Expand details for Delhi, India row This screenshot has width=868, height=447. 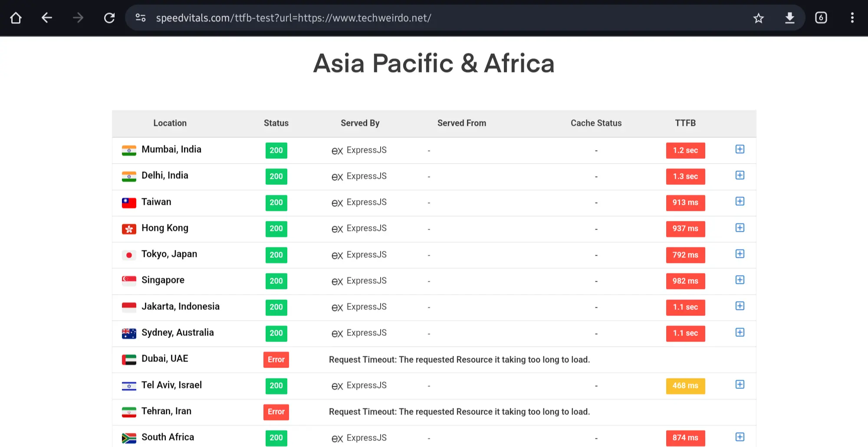[x=740, y=175]
